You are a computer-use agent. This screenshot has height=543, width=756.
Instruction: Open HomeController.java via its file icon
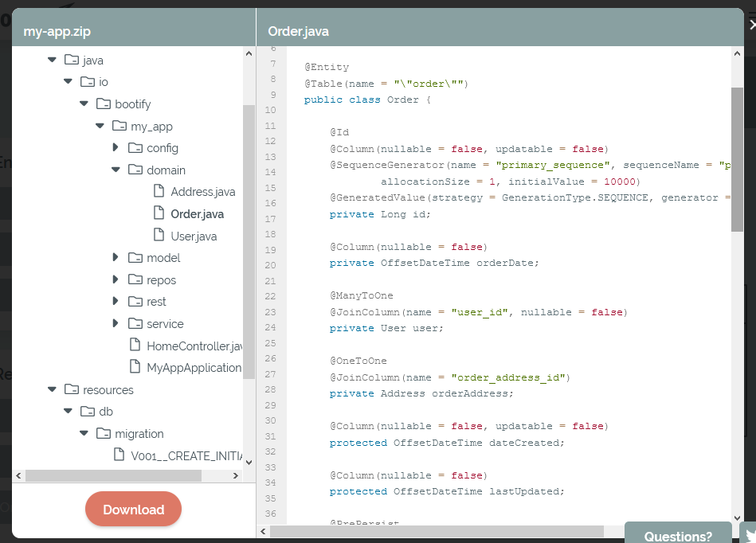tap(135, 345)
